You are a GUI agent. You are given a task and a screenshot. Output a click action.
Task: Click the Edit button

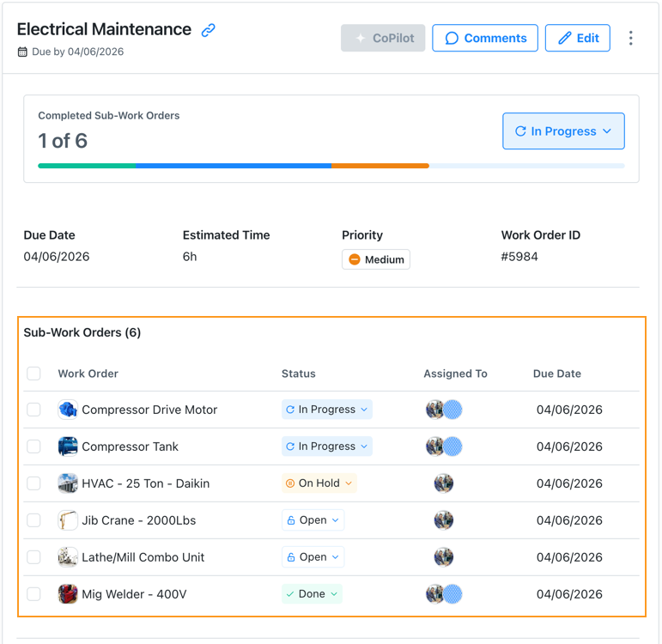(x=578, y=38)
